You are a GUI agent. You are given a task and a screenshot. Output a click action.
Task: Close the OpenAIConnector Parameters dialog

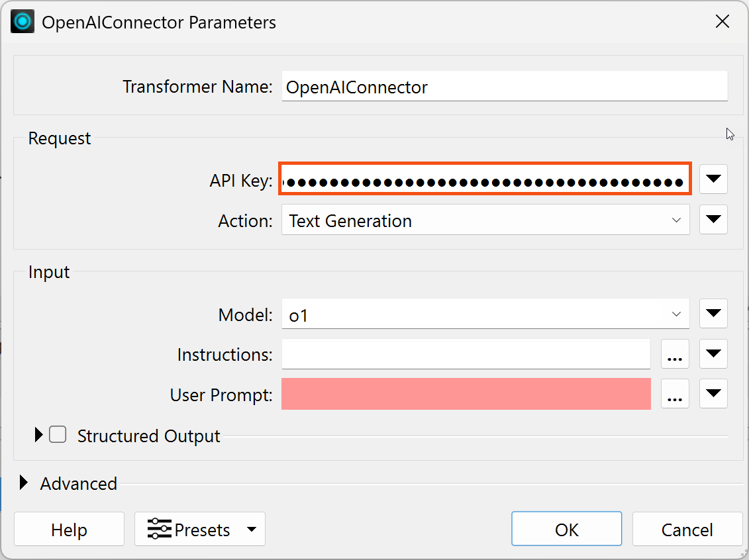(723, 21)
